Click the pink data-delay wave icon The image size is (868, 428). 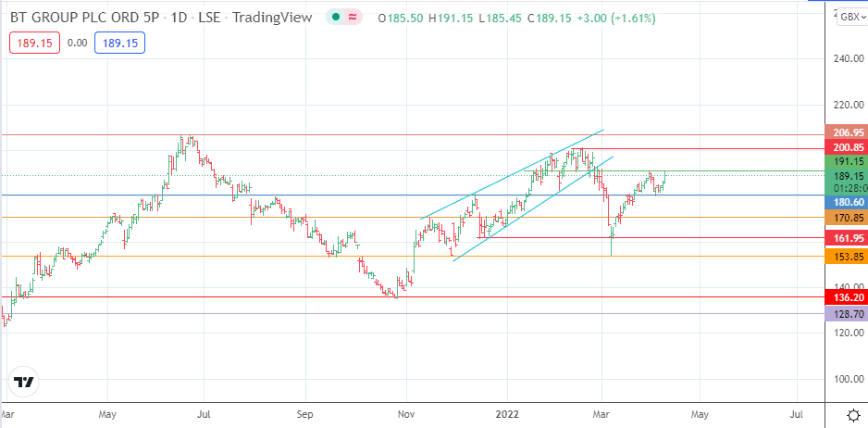click(x=353, y=18)
